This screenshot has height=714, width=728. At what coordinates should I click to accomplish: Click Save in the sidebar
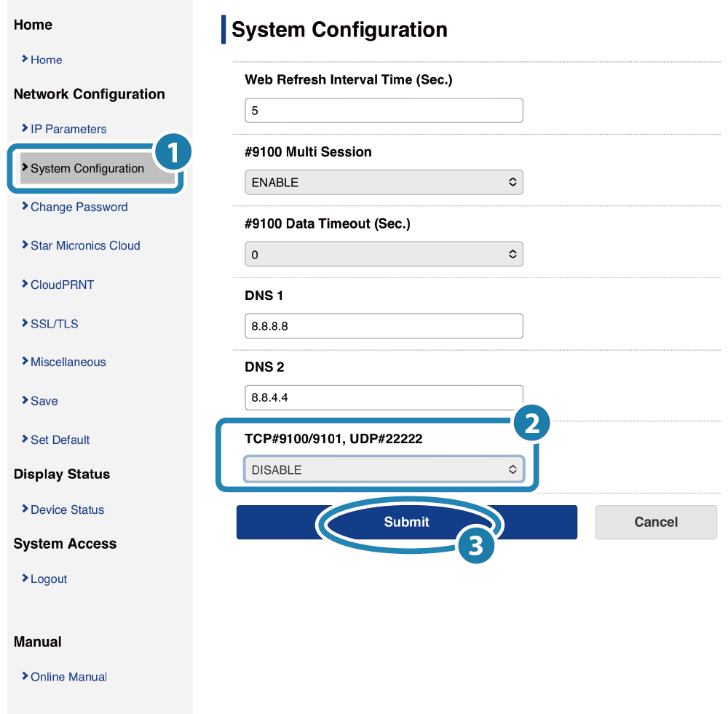coord(44,401)
